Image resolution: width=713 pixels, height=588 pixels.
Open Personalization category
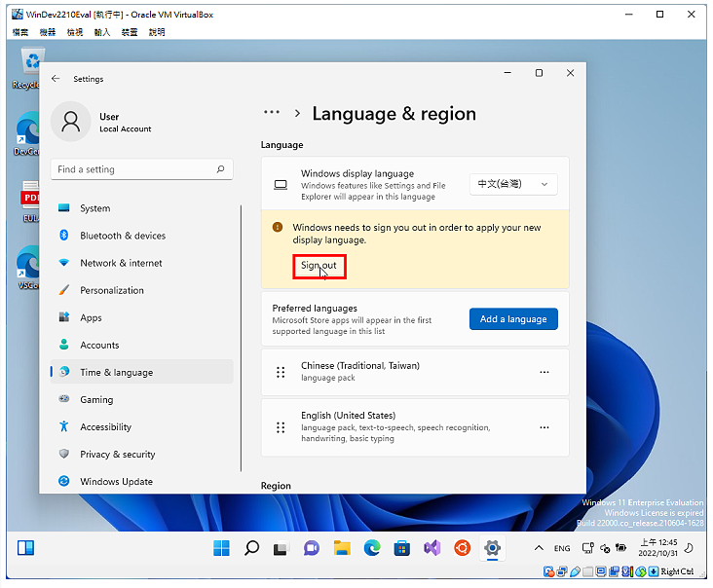(x=142, y=290)
